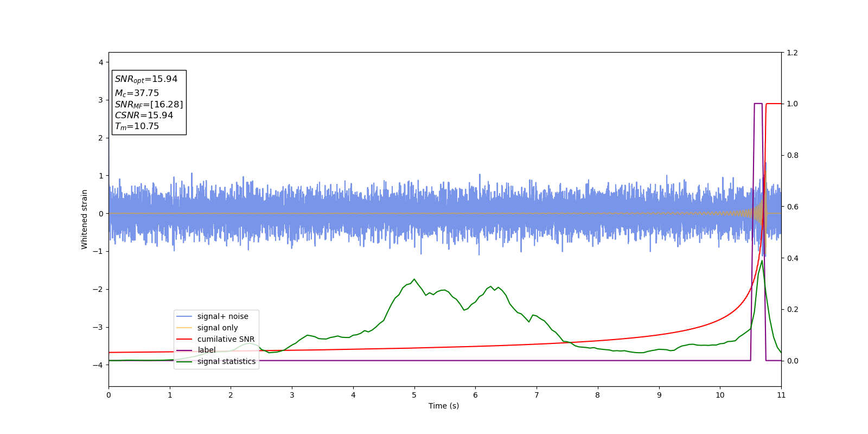Click the top of the purple label pulse
This screenshot has height=434, width=868.
[758, 103]
